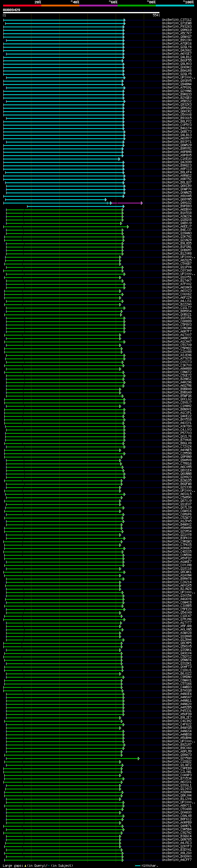Select hit label UniRef100_Q6BCT3

pyautogui.click(x=177, y=132)
